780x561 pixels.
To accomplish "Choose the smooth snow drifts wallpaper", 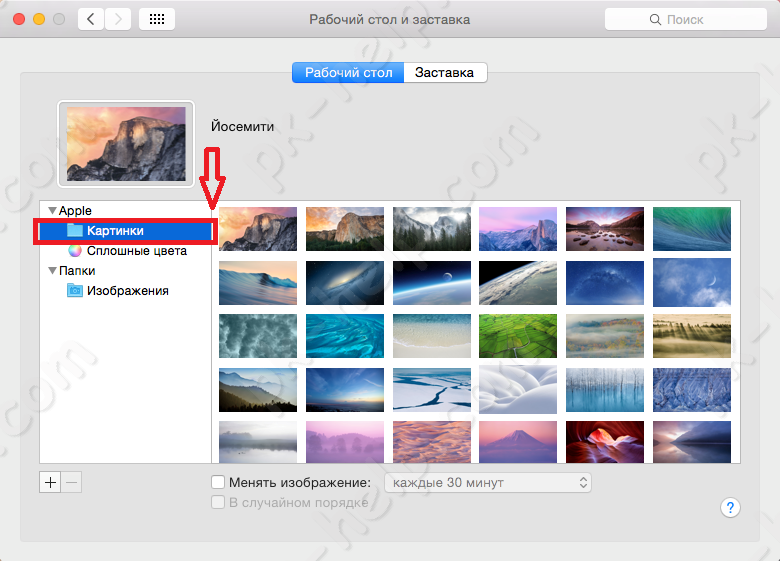I will pos(518,389).
